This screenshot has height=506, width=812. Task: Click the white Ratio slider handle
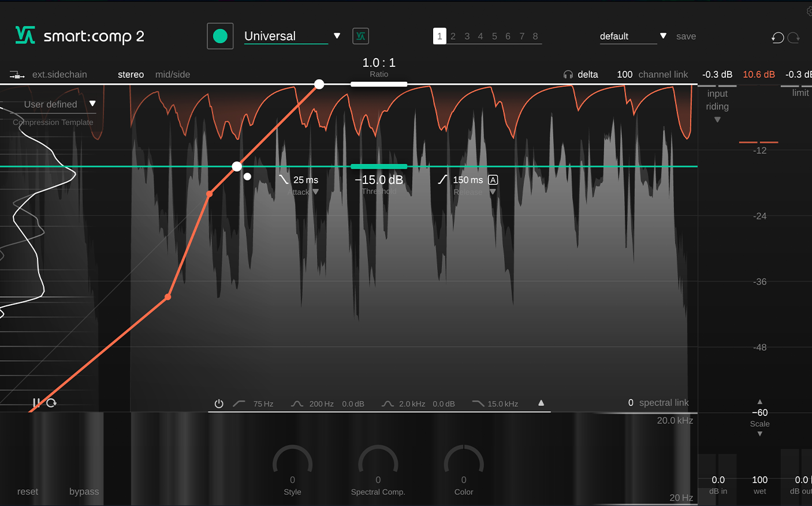379,84
